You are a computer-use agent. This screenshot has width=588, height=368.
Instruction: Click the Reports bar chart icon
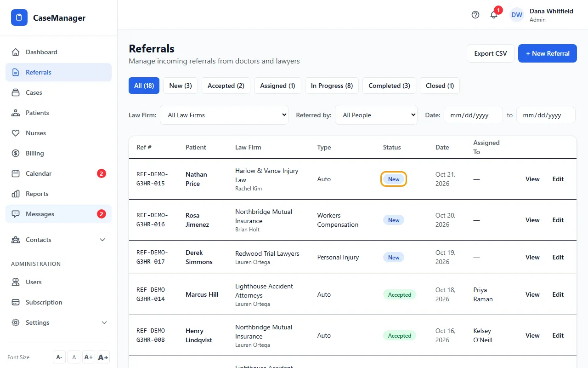coord(16,194)
